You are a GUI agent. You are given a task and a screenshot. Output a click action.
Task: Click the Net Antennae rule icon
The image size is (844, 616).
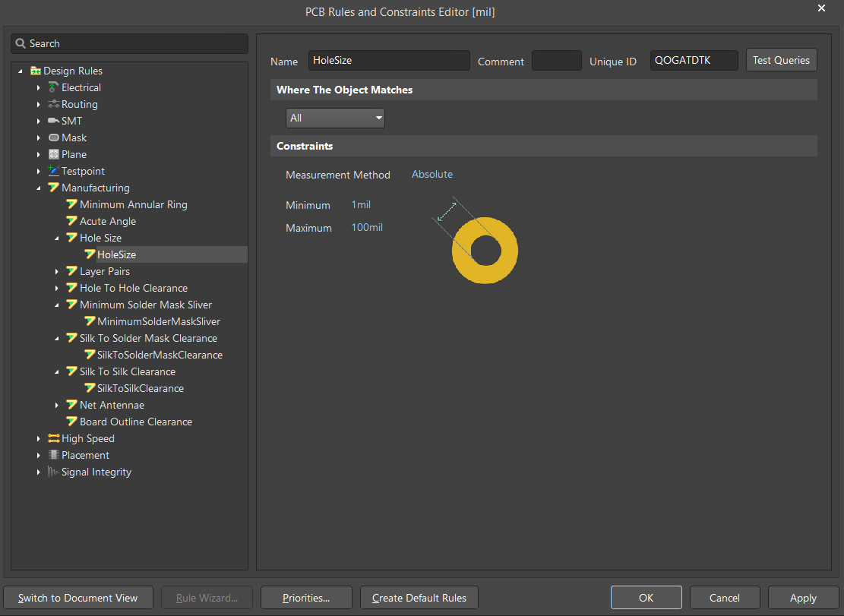pyautogui.click(x=71, y=405)
